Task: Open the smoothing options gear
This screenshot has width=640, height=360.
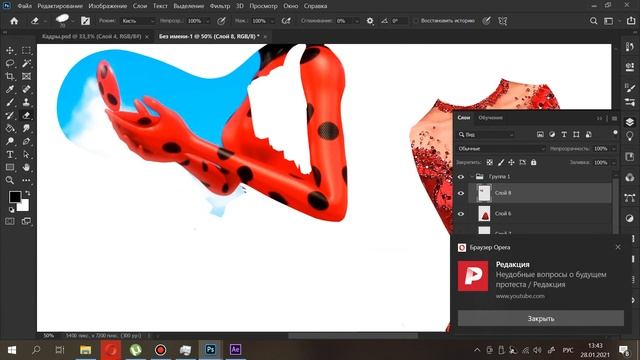Action: (x=370, y=21)
